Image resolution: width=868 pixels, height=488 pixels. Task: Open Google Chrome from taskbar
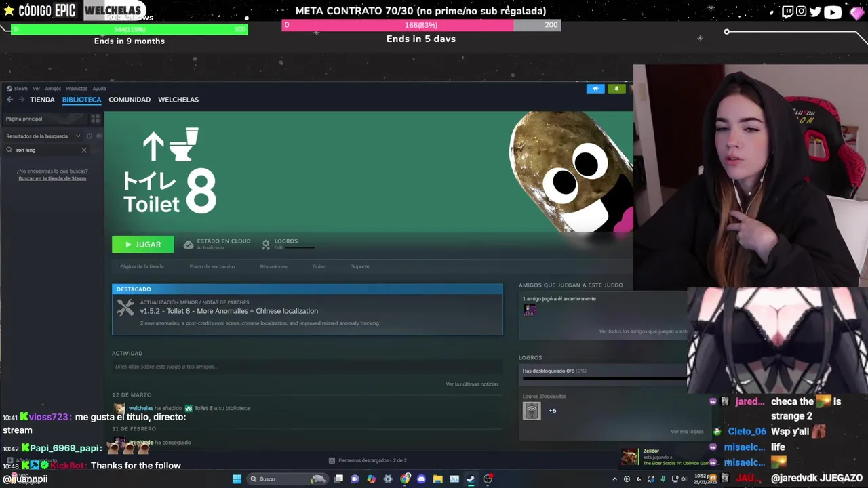(x=405, y=479)
